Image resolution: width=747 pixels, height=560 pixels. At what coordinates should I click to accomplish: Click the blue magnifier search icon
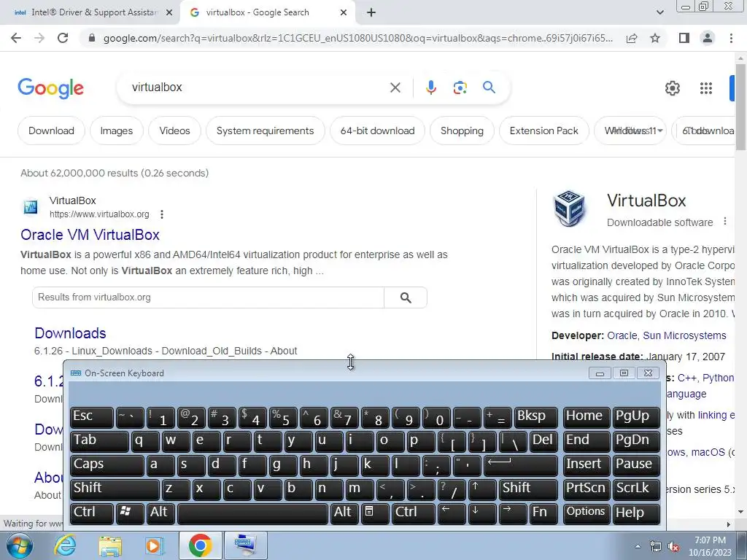tap(489, 87)
